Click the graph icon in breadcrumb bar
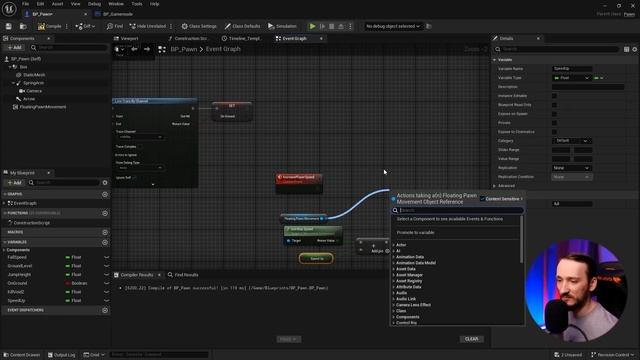 click(162, 49)
